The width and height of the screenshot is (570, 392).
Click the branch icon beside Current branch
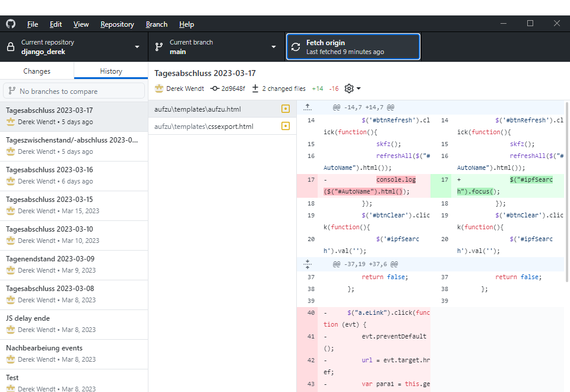[159, 47]
